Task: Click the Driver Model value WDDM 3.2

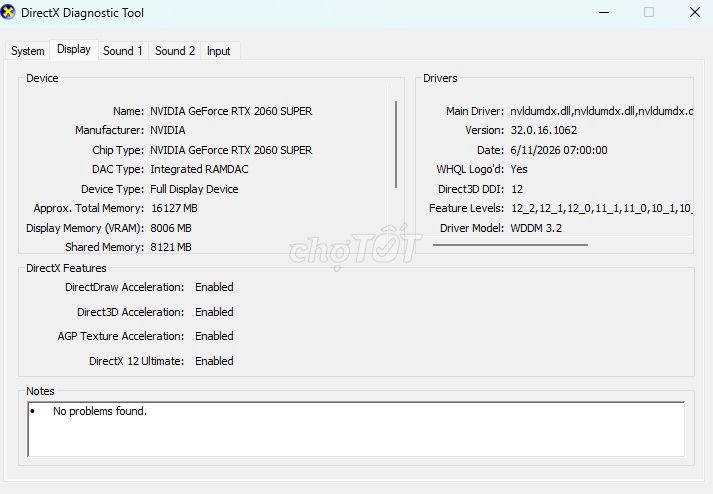Action: click(x=536, y=228)
